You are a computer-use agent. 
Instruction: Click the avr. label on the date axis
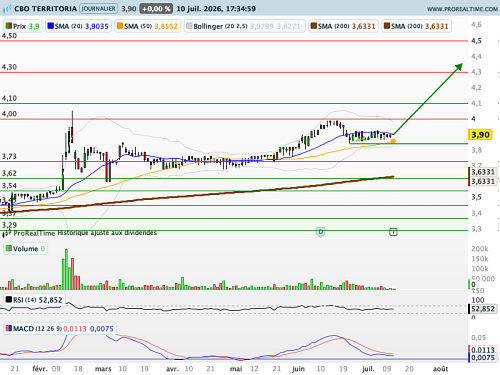[x=172, y=369]
